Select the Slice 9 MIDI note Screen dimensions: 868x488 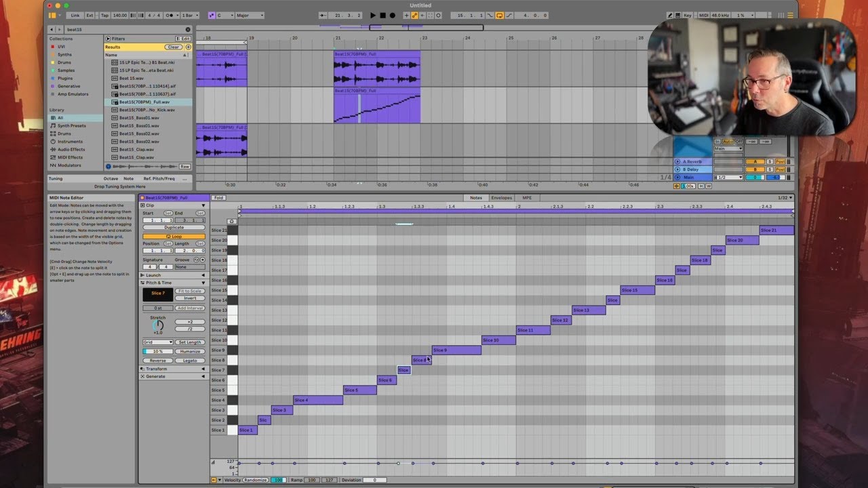coord(456,350)
